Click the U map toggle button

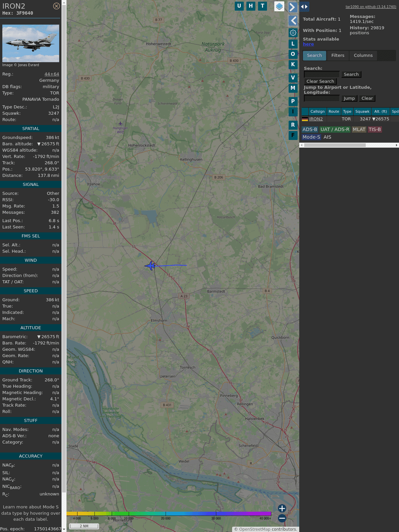(239, 6)
